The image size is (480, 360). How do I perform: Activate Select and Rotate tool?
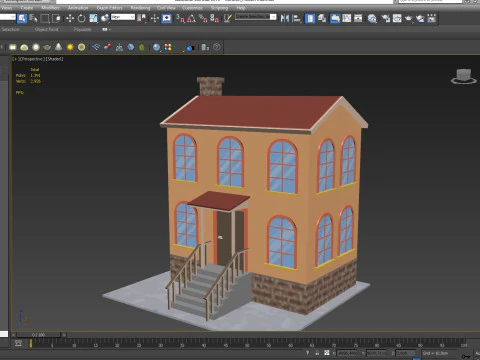pyautogui.click(x=81, y=18)
